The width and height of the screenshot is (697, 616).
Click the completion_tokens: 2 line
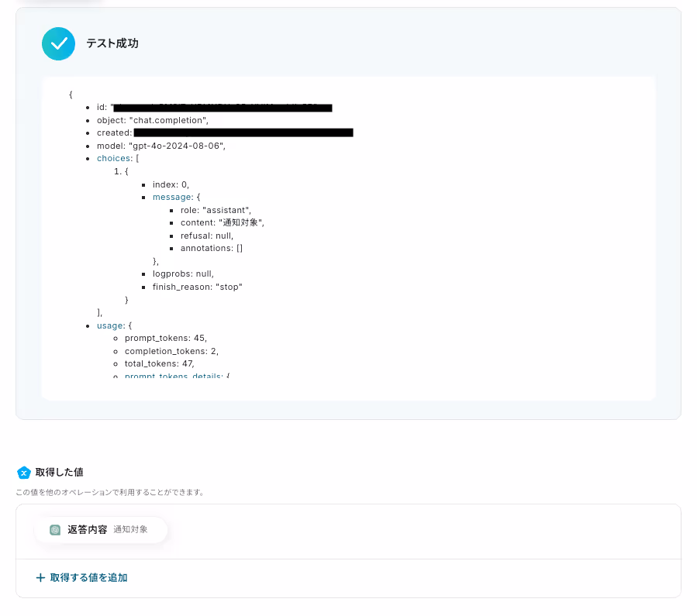(x=171, y=351)
